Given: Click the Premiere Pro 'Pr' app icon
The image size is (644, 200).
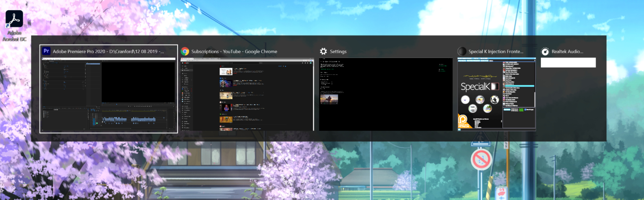Looking at the screenshot, I should [46, 51].
